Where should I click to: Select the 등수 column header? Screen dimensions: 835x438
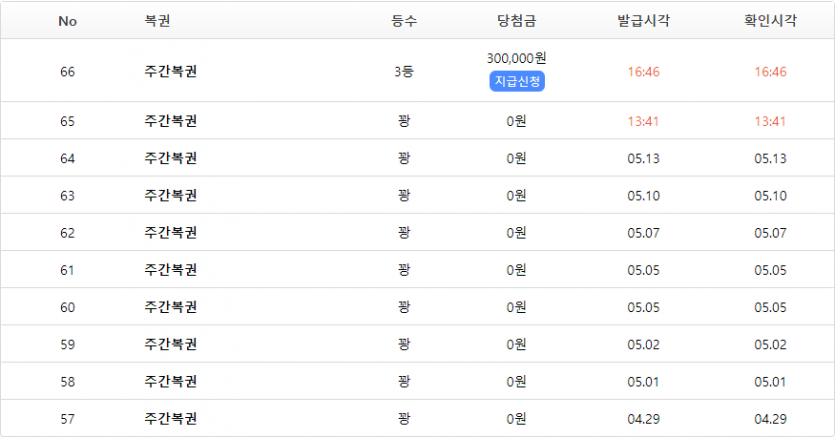click(404, 21)
